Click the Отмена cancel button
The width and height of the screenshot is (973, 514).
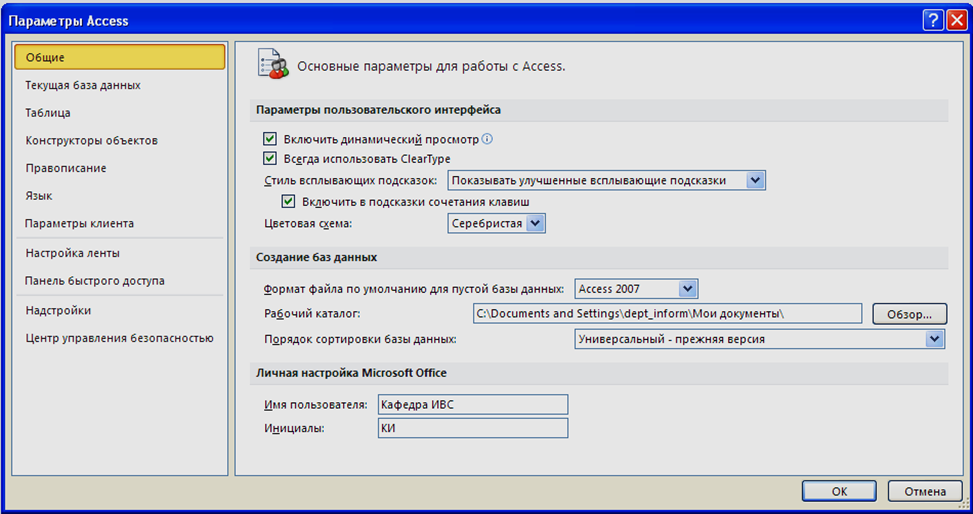coord(925,491)
